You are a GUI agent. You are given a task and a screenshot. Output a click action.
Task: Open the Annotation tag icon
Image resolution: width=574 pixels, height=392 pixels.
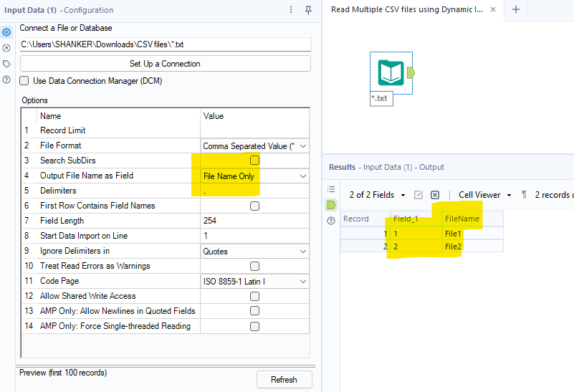point(6,64)
